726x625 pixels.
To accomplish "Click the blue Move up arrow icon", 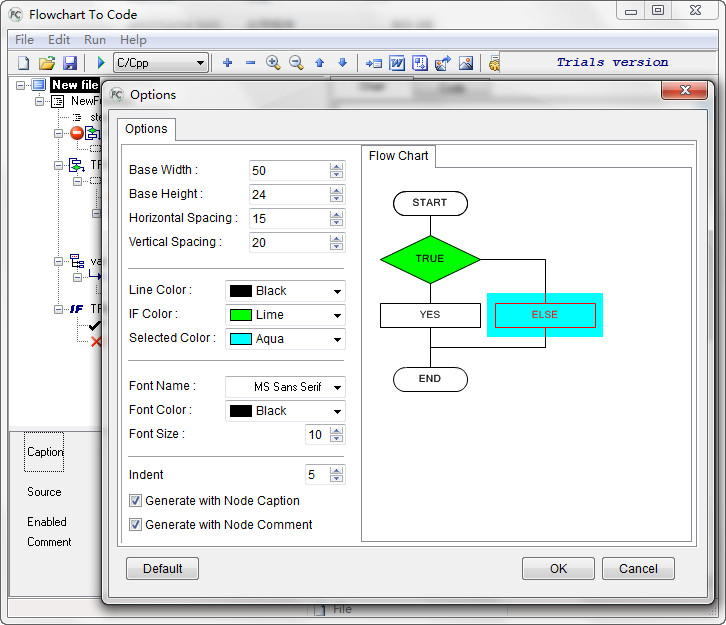I will coord(319,62).
